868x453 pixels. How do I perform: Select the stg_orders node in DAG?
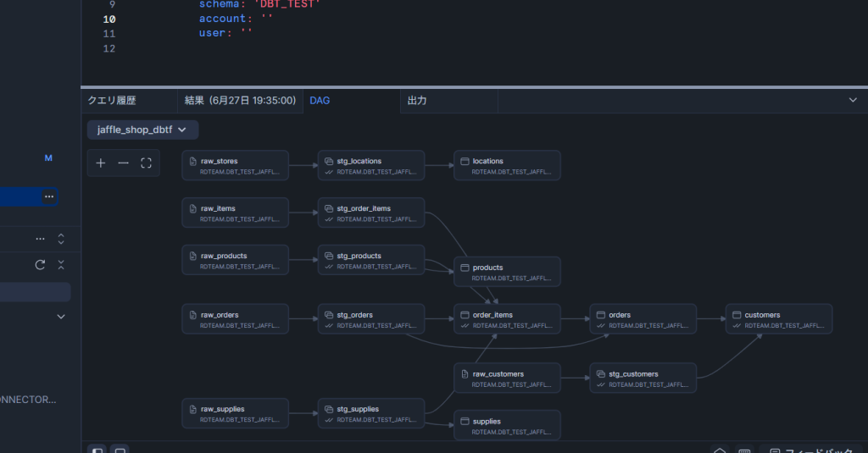pyautogui.click(x=370, y=319)
